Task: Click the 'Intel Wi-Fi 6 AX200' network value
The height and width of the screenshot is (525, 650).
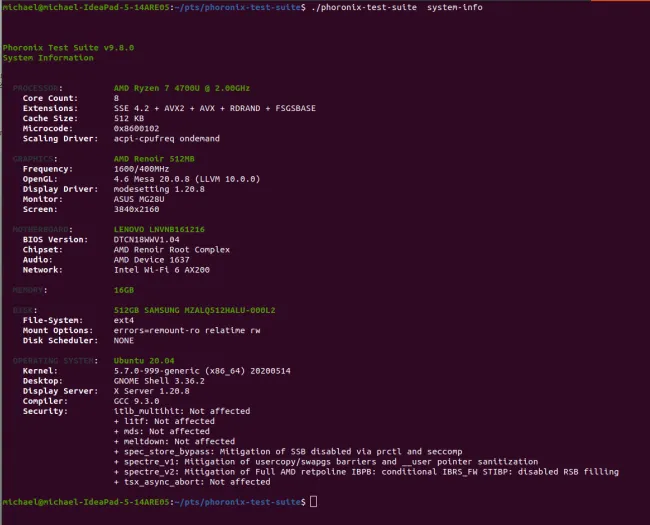Action: [160, 271]
